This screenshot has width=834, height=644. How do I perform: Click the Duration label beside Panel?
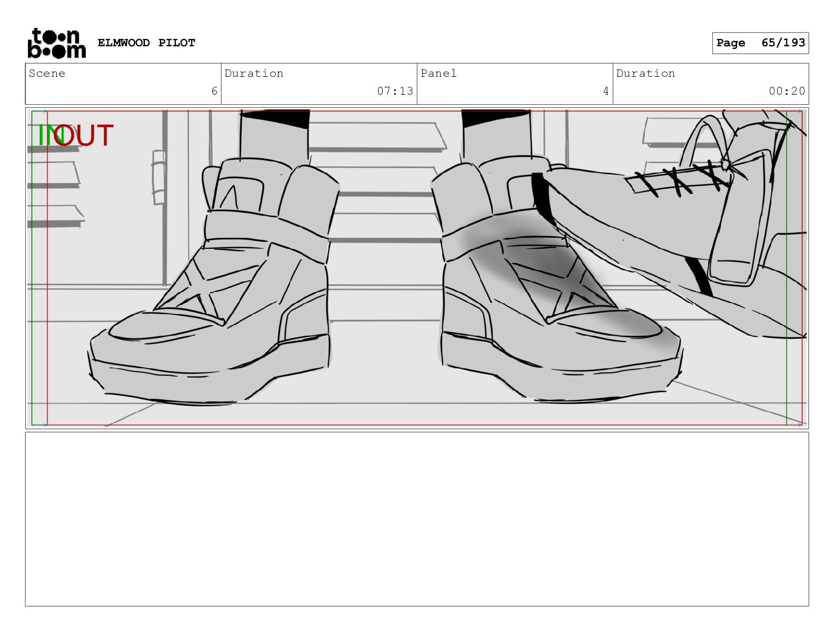click(x=646, y=73)
